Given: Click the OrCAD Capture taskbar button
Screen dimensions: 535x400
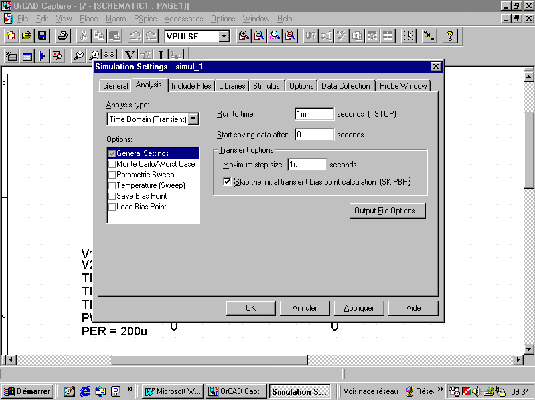Looking at the screenshot, I should coord(235,391).
